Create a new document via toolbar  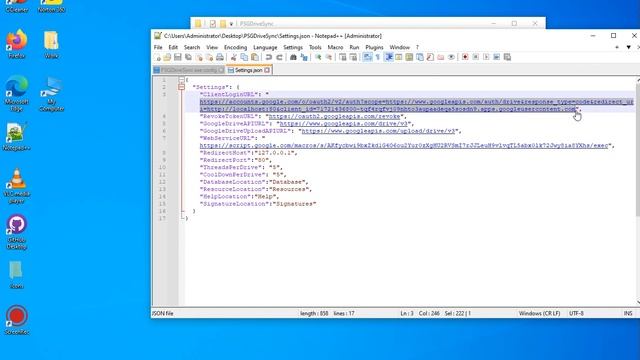point(157,57)
